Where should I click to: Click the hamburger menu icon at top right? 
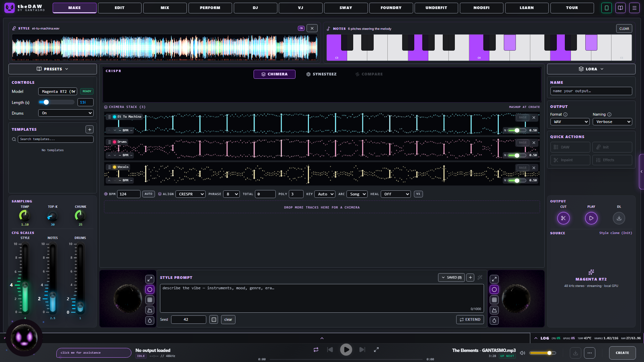pos(634,8)
